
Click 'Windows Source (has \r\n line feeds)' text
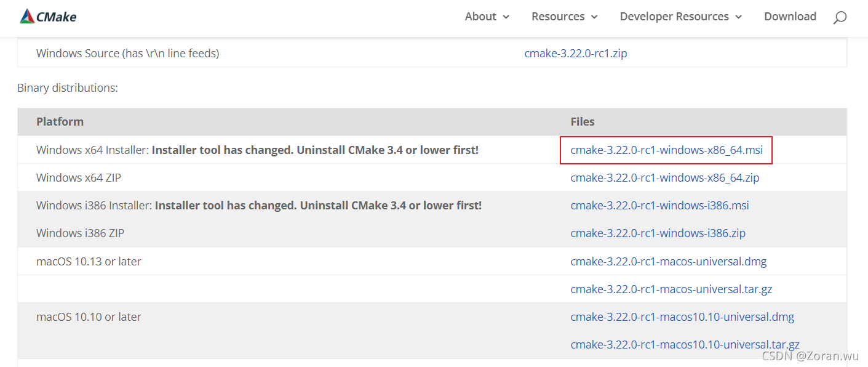pos(127,54)
